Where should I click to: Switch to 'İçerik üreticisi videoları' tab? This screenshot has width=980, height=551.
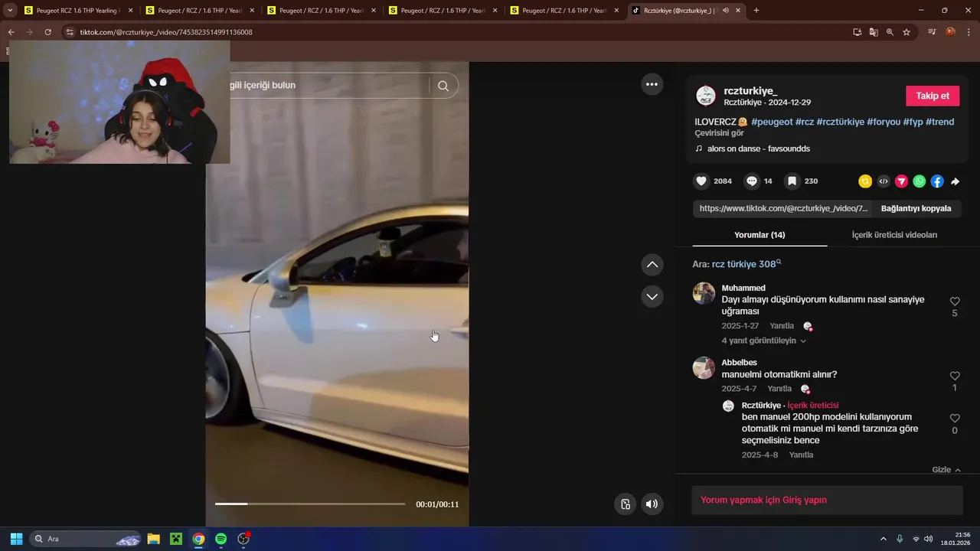tap(894, 235)
